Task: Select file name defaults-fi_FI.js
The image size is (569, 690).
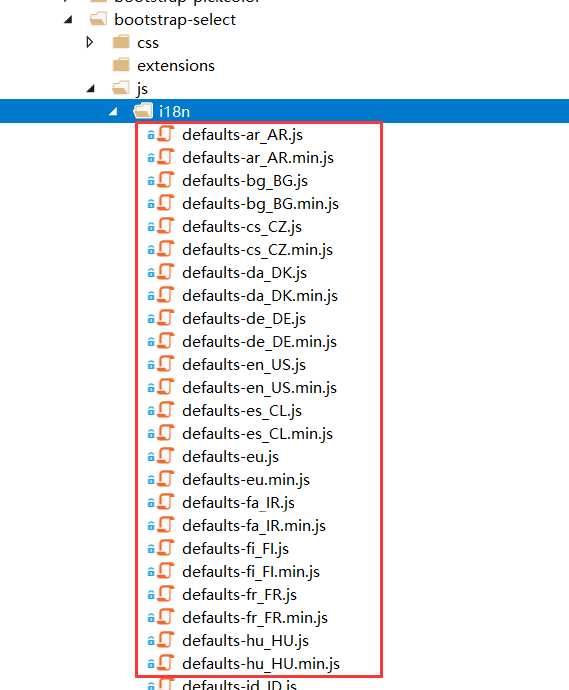Action: [x=235, y=549]
